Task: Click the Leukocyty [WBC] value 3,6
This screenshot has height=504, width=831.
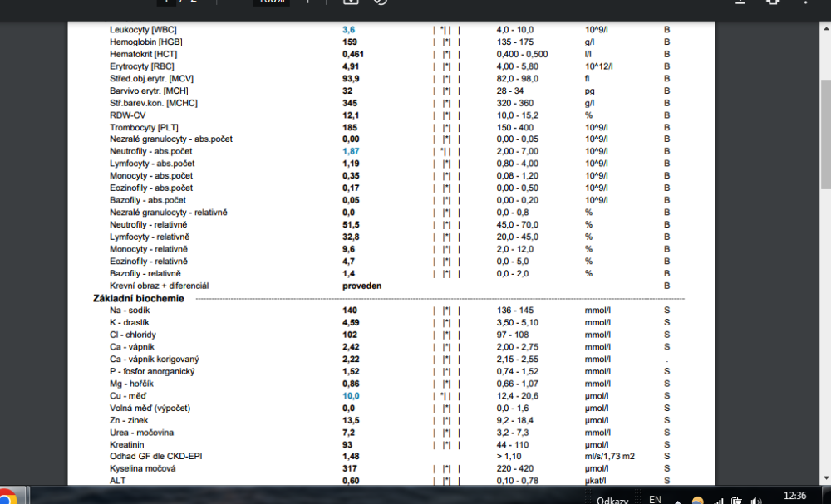Action: coord(349,30)
